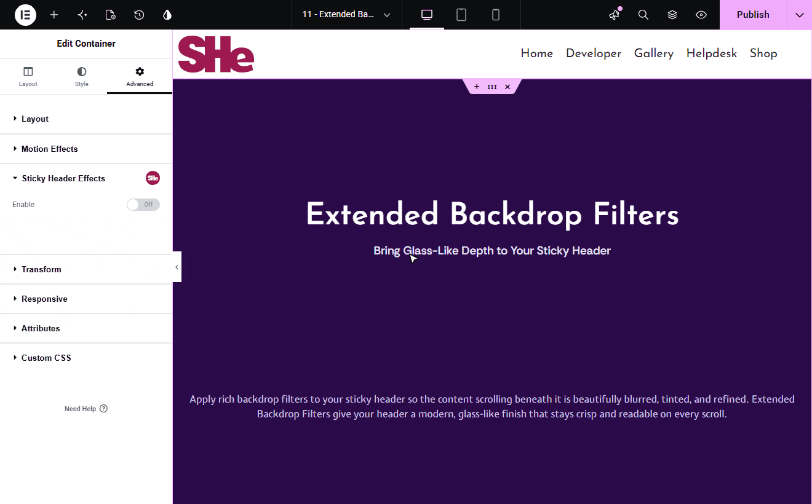812x504 pixels.
Task: Delete container with the X handle
Action: point(507,87)
